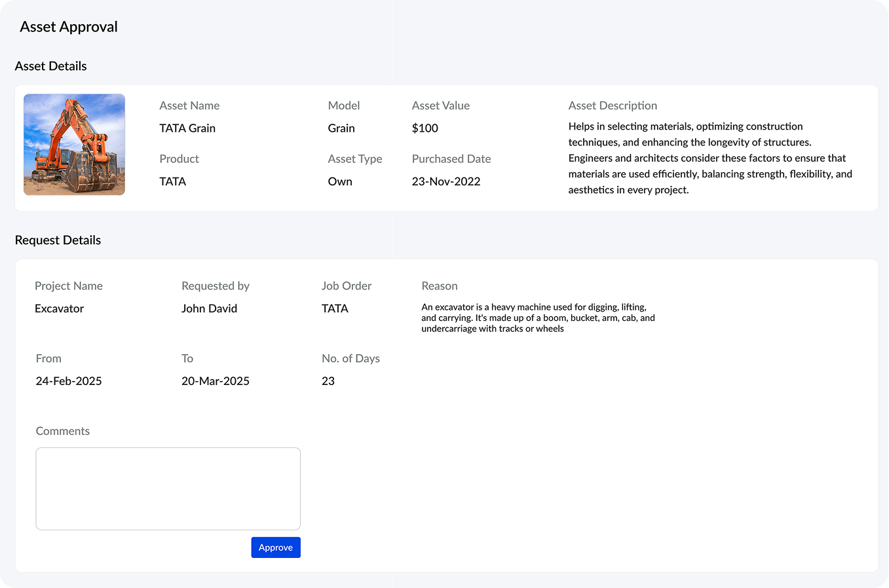Click the To date 20-Mar-2025
This screenshot has width=889, height=588.
tap(215, 380)
